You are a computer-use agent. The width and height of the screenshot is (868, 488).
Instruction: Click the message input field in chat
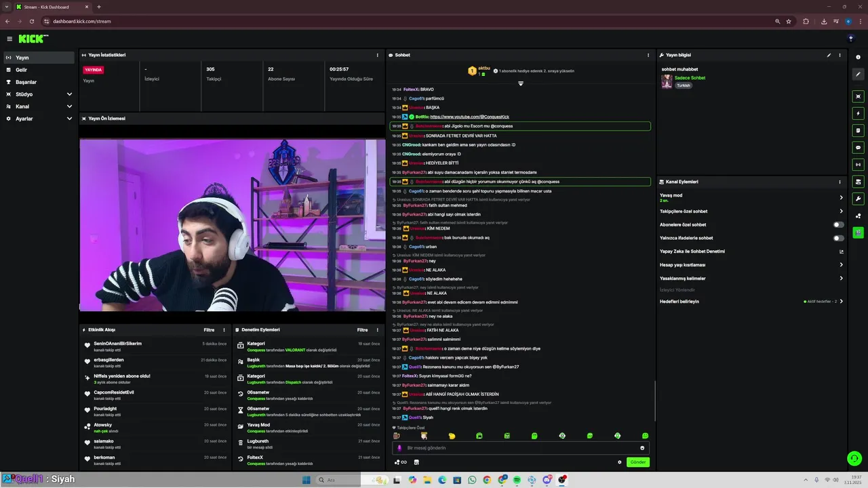click(521, 448)
